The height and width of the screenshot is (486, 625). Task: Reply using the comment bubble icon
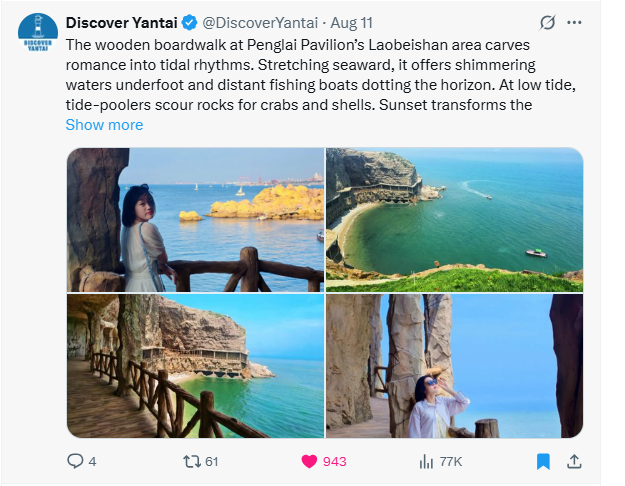pos(75,461)
